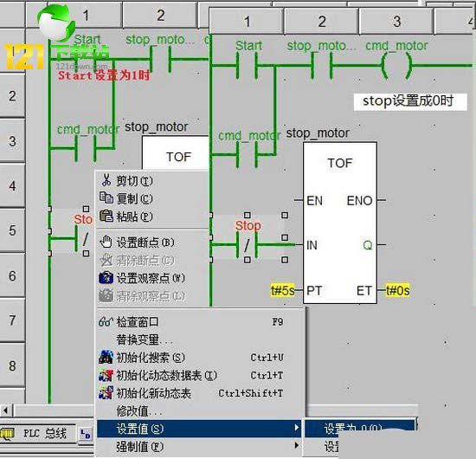The width and height of the screenshot is (476, 459).
Task: Click the greyed icon beside 清除断点
Action: pyautogui.click(x=106, y=260)
